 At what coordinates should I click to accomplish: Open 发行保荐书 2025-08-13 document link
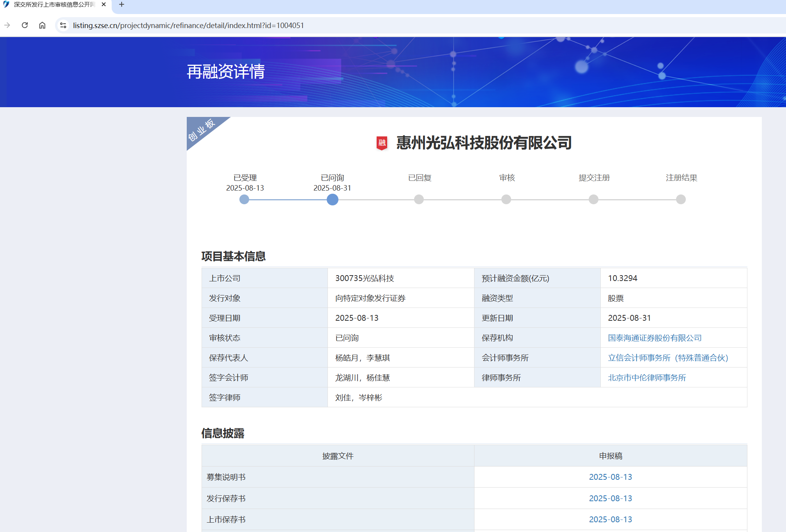[610, 498]
